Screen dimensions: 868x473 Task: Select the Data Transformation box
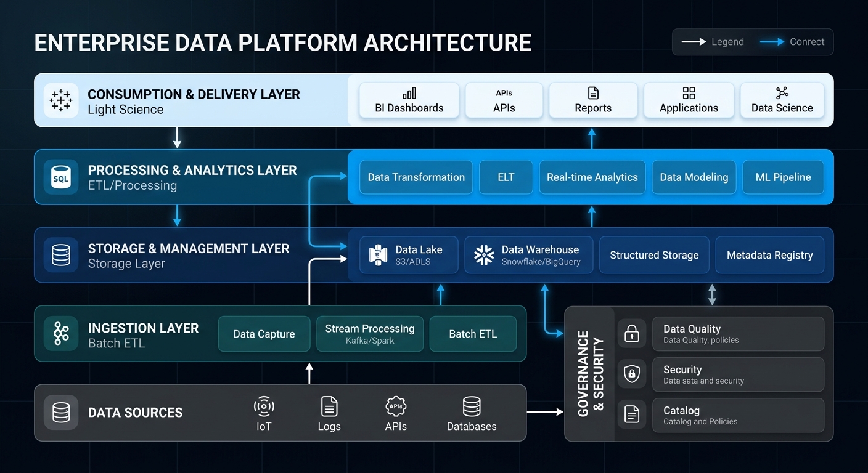pyautogui.click(x=416, y=177)
